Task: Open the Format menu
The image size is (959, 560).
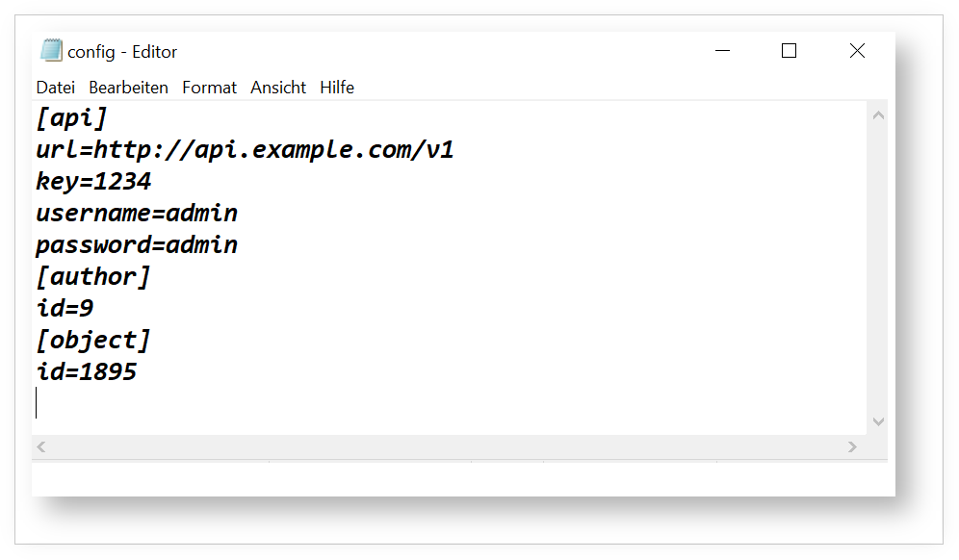Action: [x=209, y=88]
